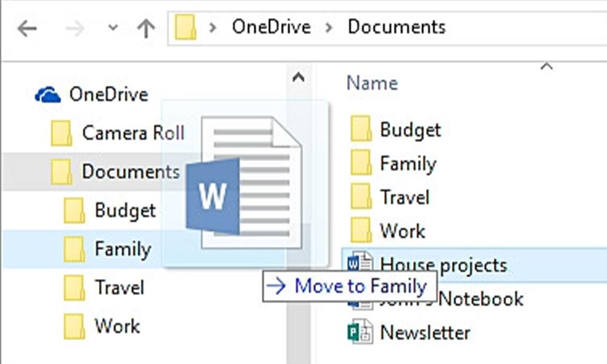Viewport: 607px width, 364px height.
Task: Click the Budget folder icon in file list
Action: click(361, 129)
